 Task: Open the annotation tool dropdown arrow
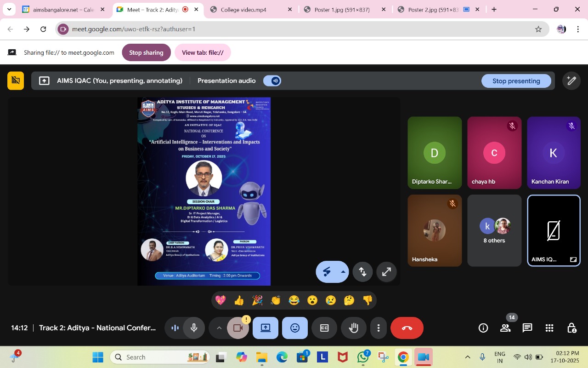343,272
